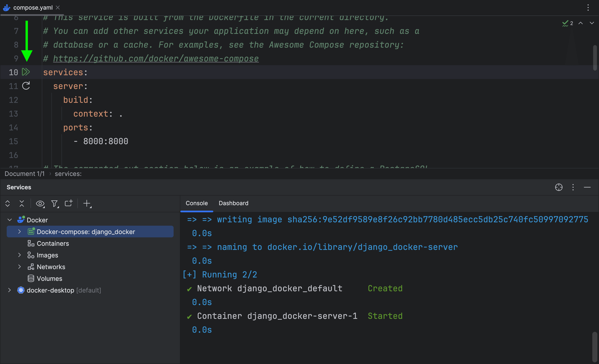Collapse the Docker tree node
The height and width of the screenshot is (364, 599).
point(10,220)
